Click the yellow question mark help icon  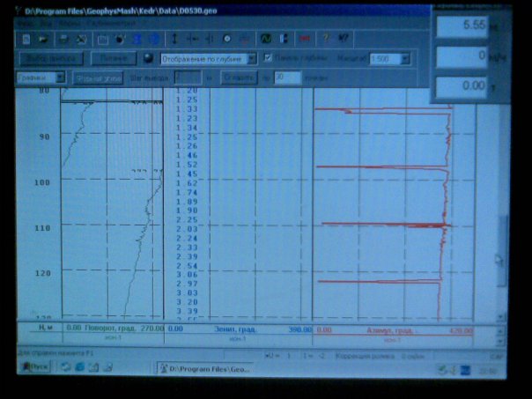coord(325,40)
